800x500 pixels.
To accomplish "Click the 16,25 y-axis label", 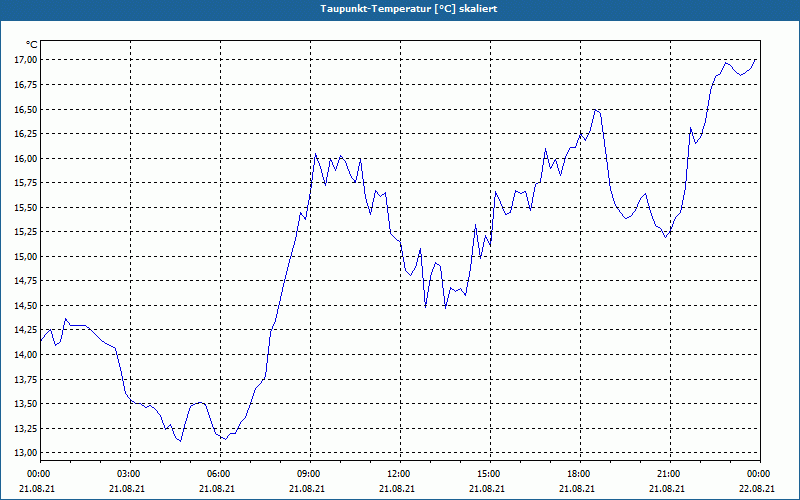I will (x=26, y=134).
